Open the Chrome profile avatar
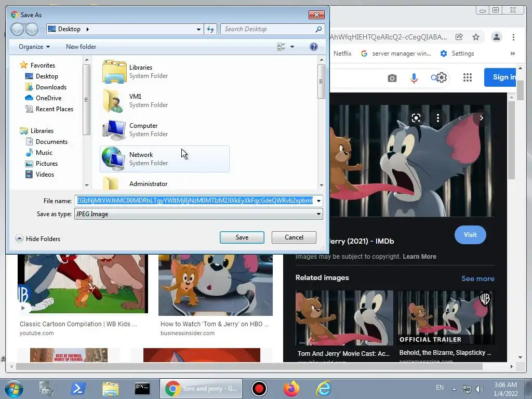 pyautogui.click(x=496, y=37)
